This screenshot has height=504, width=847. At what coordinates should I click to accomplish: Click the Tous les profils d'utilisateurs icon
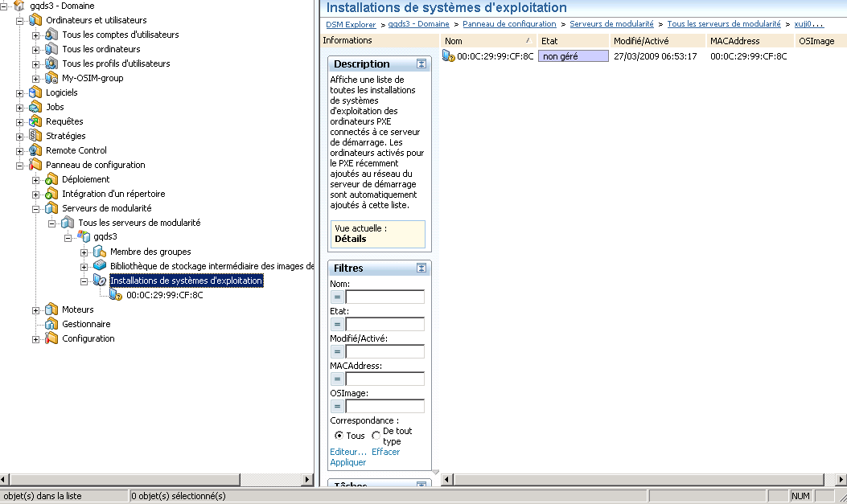pyautogui.click(x=51, y=64)
